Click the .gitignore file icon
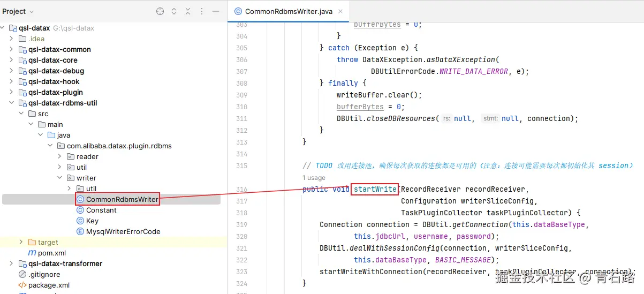Image resolution: width=644 pixels, height=294 pixels. 22,274
